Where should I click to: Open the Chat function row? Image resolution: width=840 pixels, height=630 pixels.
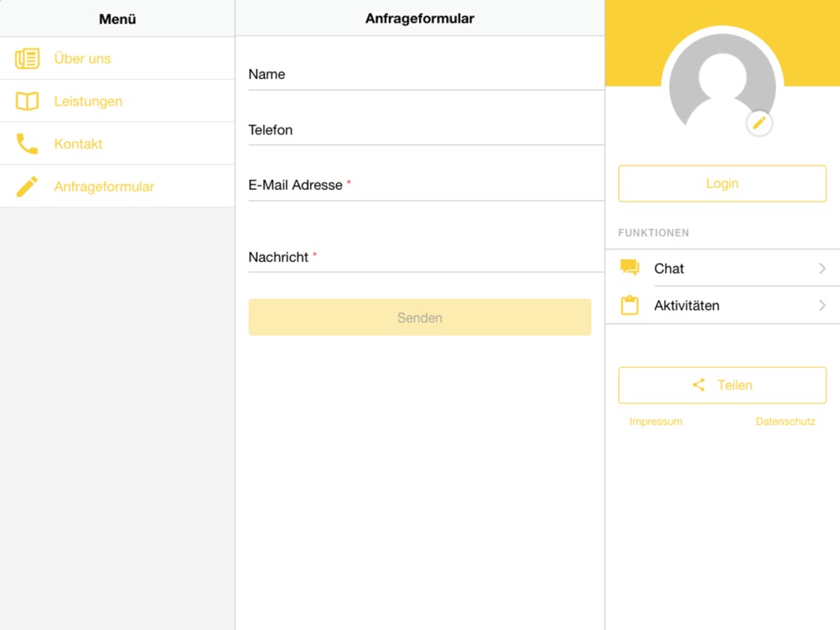[722, 269]
